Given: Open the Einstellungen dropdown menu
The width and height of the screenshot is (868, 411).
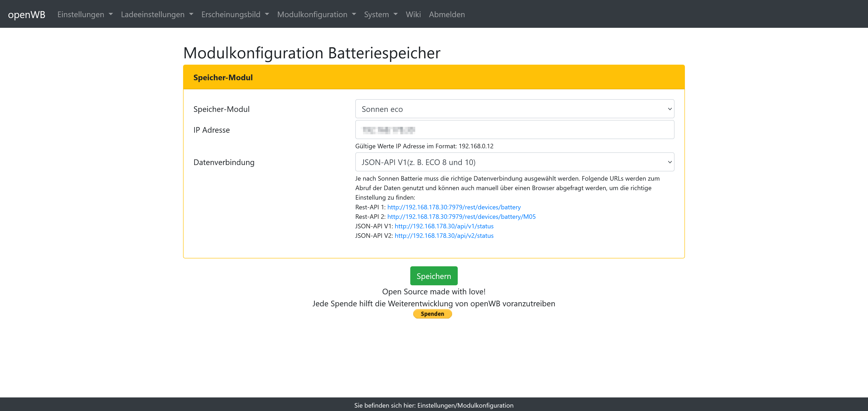Looking at the screenshot, I should 85,14.
